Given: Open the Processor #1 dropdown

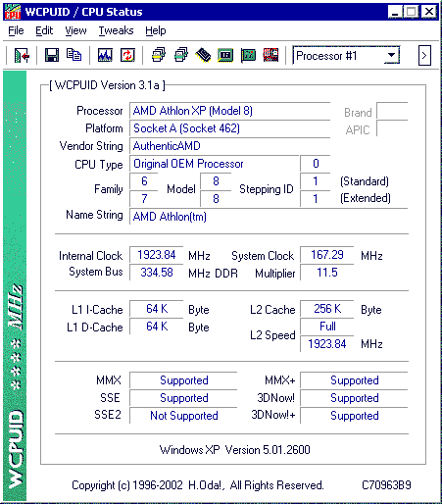Looking at the screenshot, I should coord(392,55).
